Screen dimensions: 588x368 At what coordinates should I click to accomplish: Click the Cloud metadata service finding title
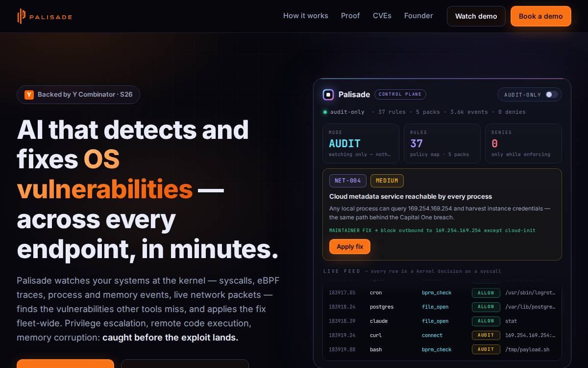click(x=411, y=196)
